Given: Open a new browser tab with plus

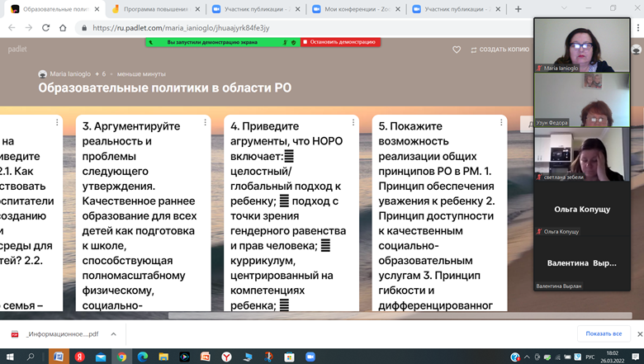Looking at the screenshot, I should point(519,9).
